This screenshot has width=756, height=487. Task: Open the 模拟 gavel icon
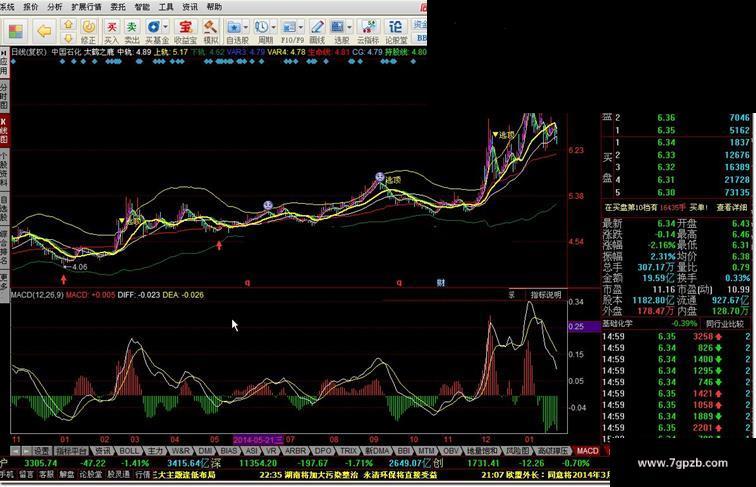(210, 31)
